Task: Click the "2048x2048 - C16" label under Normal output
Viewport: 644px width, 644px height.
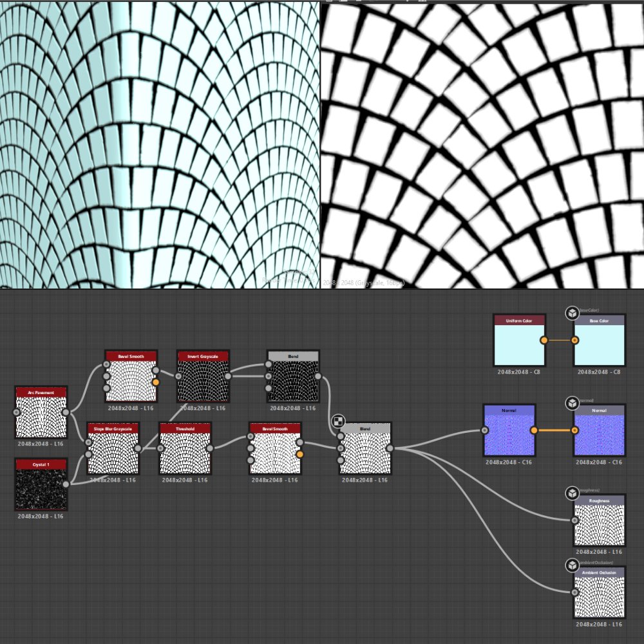Action: [x=599, y=462]
